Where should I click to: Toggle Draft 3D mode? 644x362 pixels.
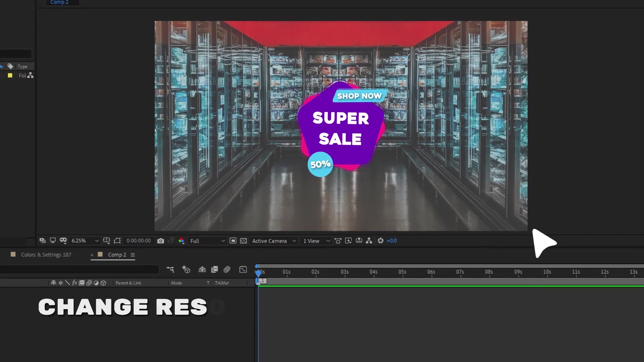tap(186, 269)
